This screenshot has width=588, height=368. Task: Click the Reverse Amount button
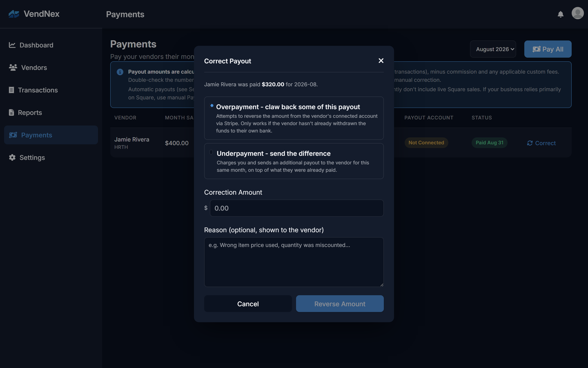pos(340,304)
